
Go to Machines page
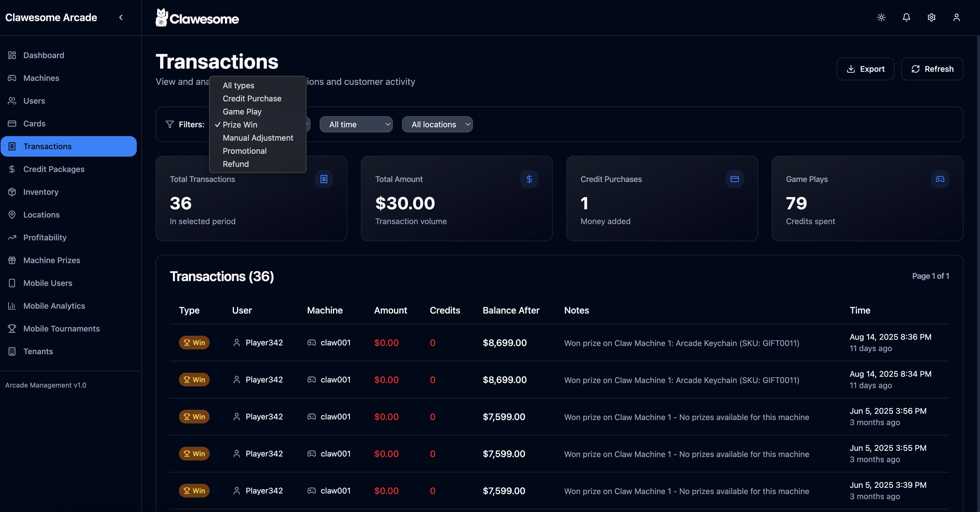coord(68,78)
